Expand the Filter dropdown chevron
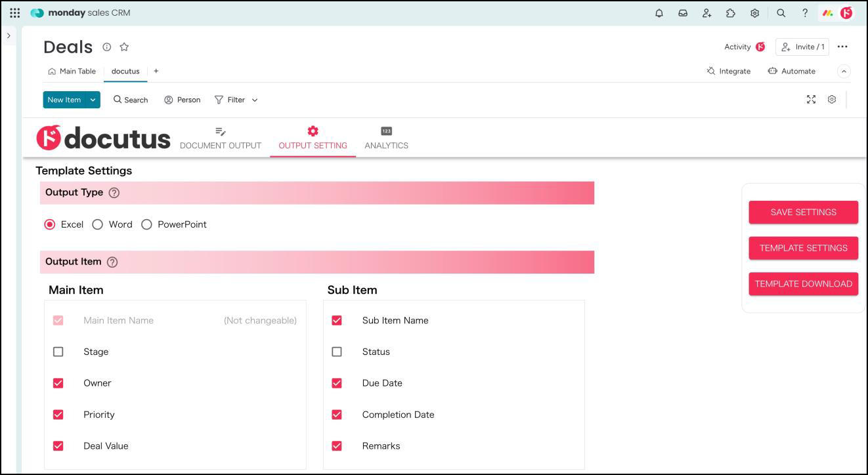868x475 pixels. tap(255, 100)
